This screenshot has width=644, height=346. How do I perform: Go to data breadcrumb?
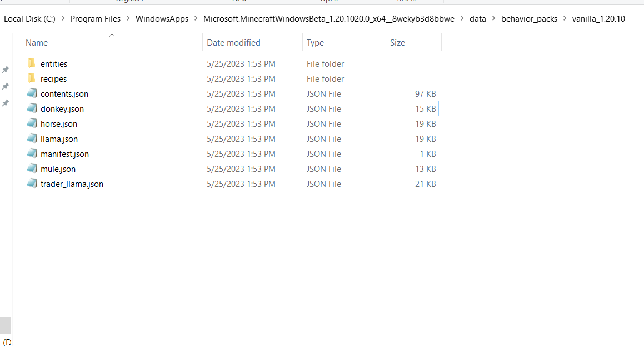click(x=478, y=19)
